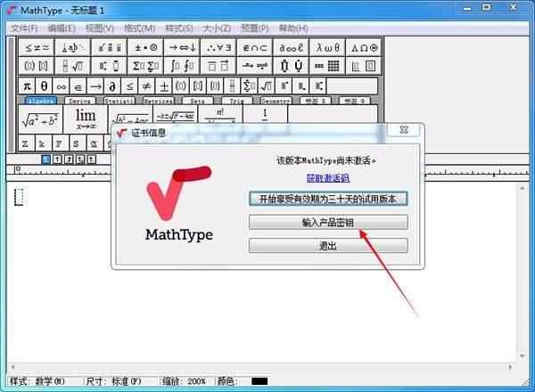Insert the partial derivative symbol
The width and height of the screenshot is (535, 392).
112,86
